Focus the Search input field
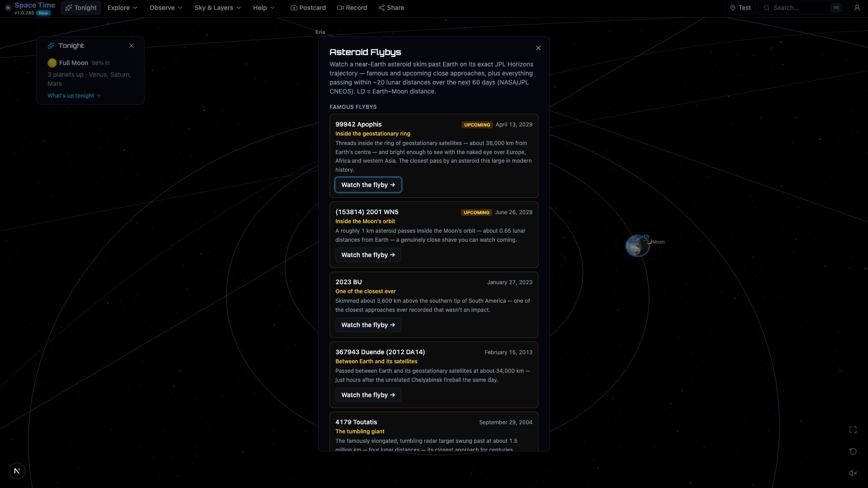The image size is (868, 488). [x=802, y=8]
